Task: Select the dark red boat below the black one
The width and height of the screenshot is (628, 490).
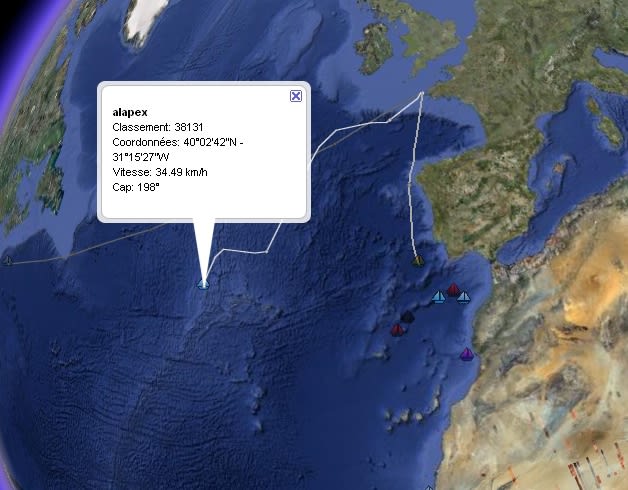Action: click(397, 330)
